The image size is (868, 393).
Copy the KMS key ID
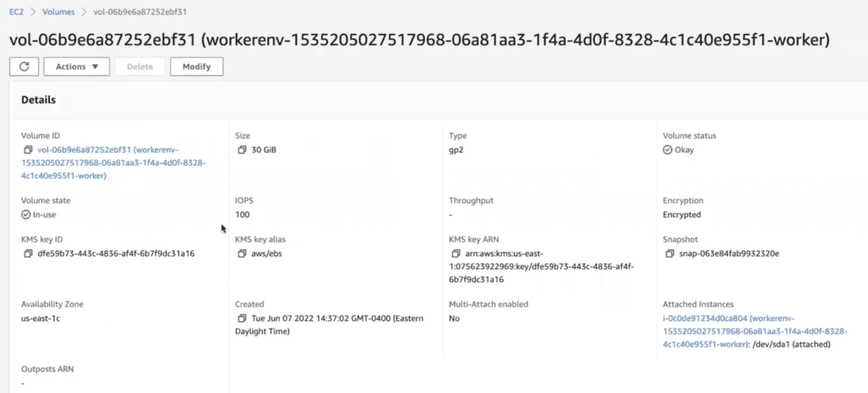(x=28, y=254)
